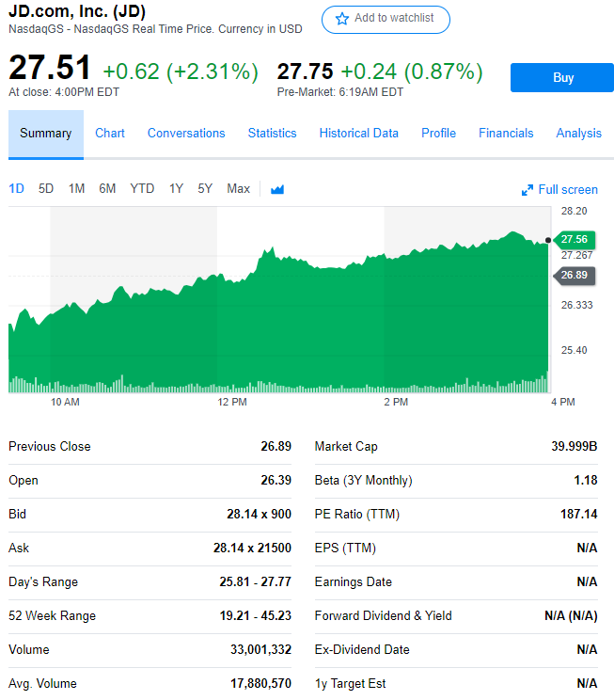
Task: Switch chart to 1M range
Action: [x=77, y=189]
